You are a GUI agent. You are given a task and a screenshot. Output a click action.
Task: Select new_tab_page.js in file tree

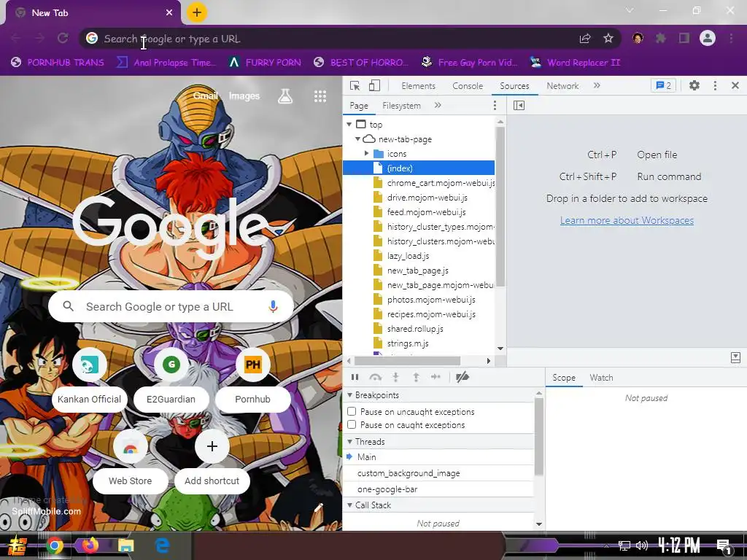click(x=418, y=271)
